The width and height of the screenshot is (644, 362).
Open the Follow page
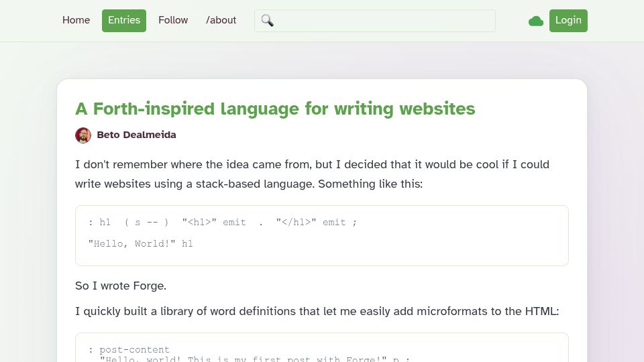(173, 20)
